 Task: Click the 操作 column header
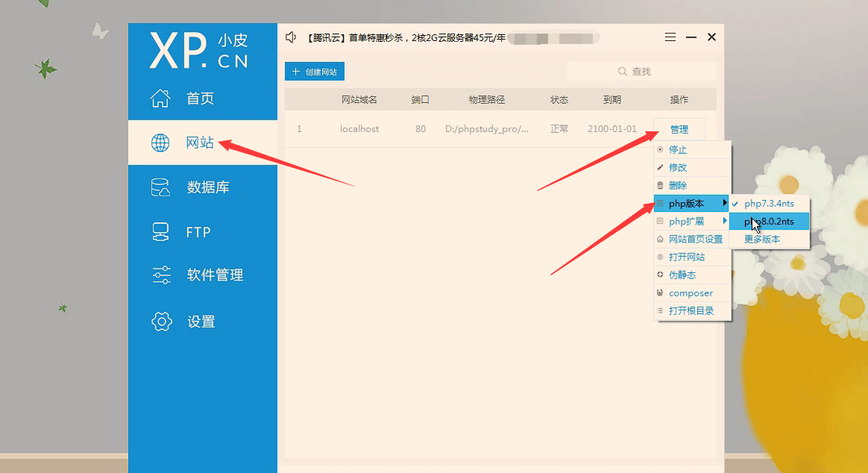point(679,100)
